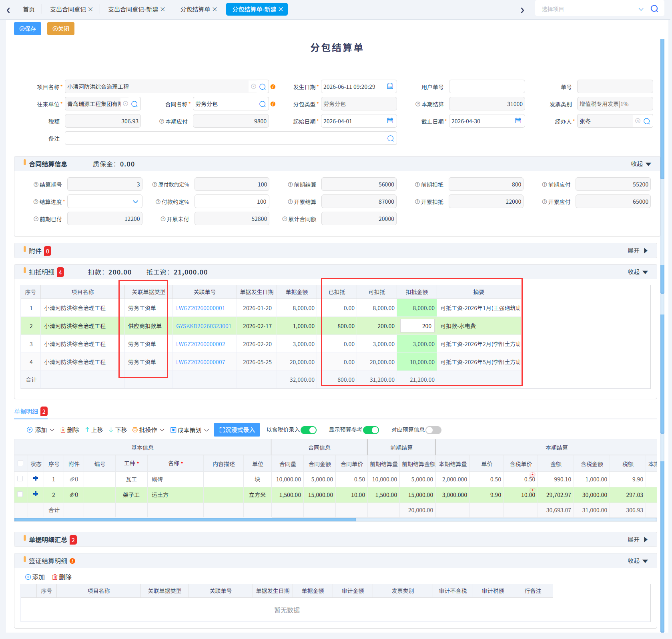Open the calendar icon for 截止日期

pyautogui.click(x=518, y=121)
